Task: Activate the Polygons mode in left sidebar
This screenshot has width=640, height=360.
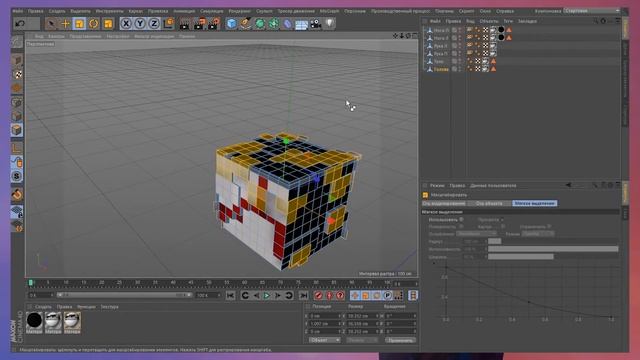Action: click(16, 130)
